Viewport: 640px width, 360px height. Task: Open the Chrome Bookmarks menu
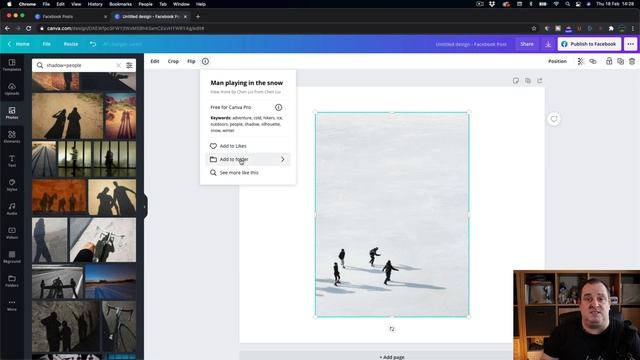click(x=120, y=4)
